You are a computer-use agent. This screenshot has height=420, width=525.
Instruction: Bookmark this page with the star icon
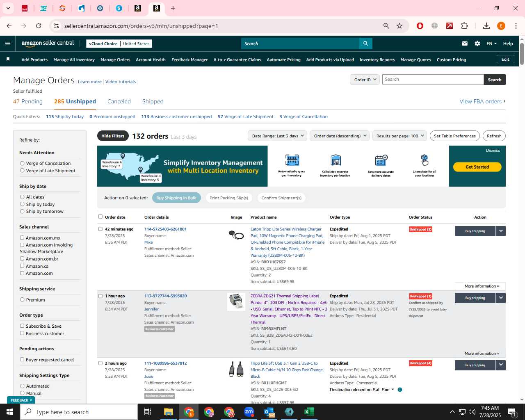399,26
